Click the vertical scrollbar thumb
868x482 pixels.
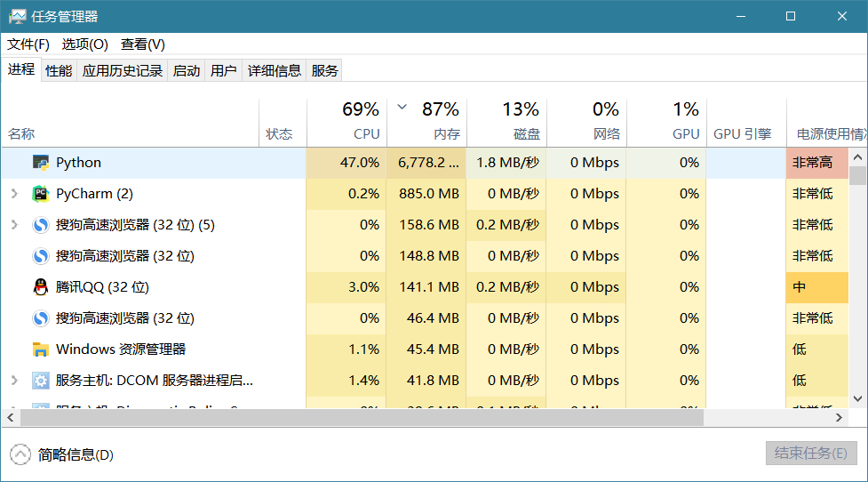tap(857, 175)
